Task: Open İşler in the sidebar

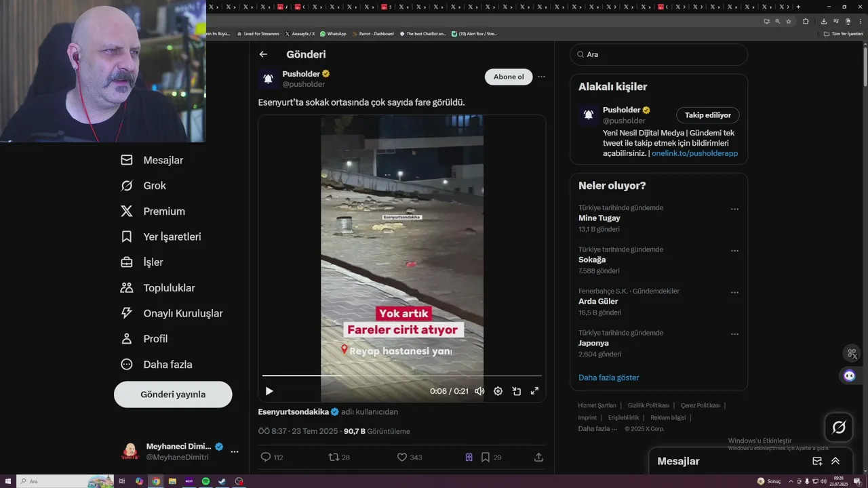Action: pyautogui.click(x=142, y=262)
